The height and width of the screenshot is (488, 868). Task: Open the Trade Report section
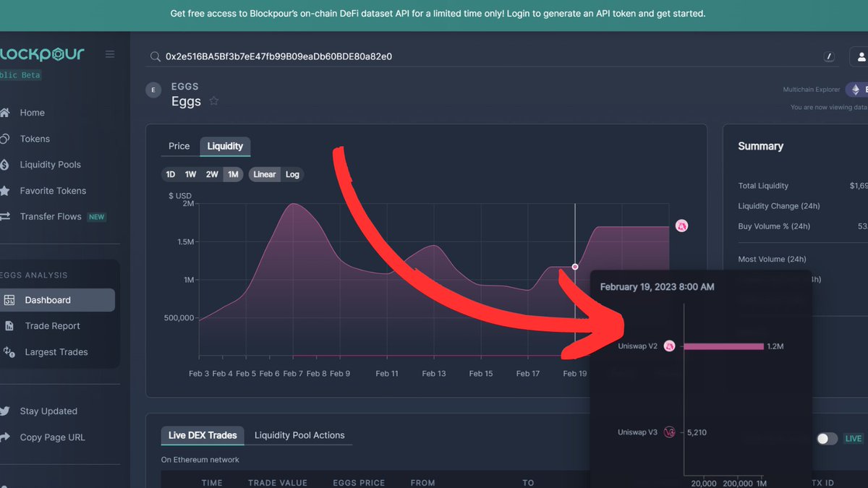point(53,326)
